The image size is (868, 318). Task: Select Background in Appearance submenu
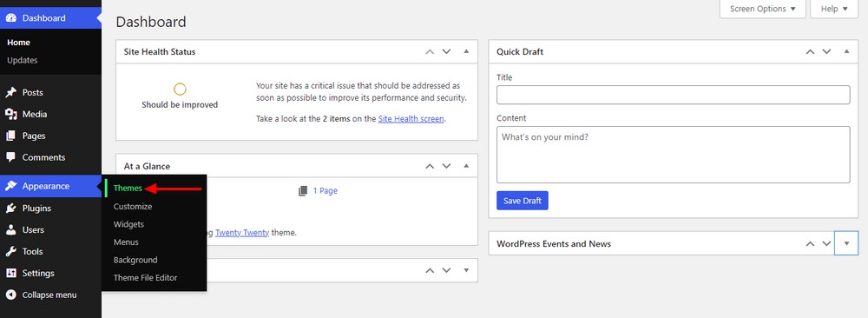click(x=135, y=260)
